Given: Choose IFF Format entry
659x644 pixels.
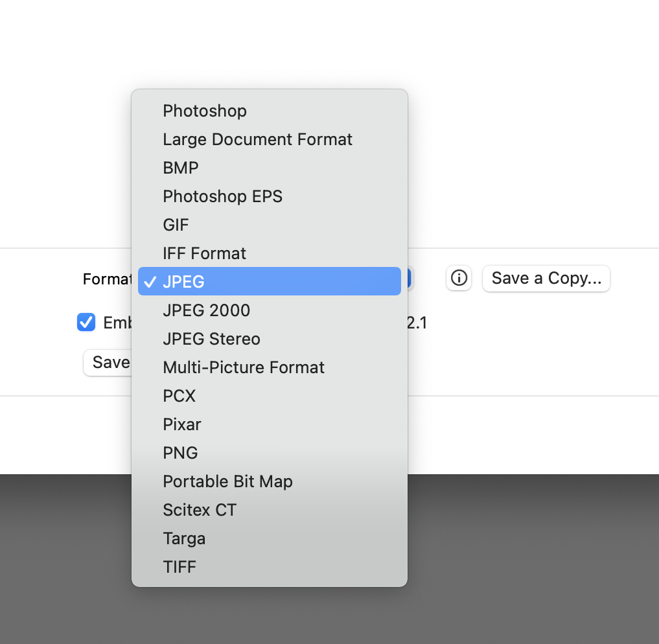Looking at the screenshot, I should (x=204, y=253).
